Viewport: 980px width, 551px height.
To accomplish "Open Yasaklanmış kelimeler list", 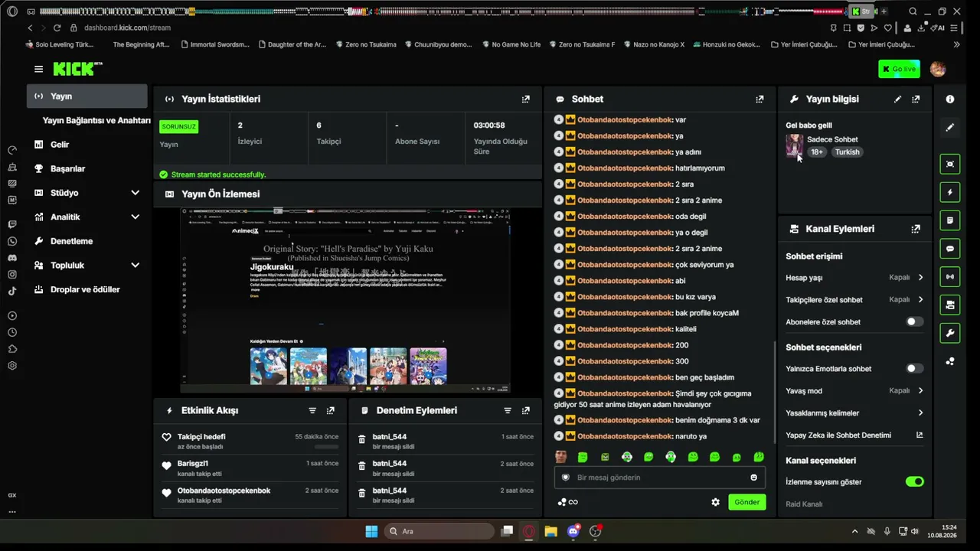I will 854,413.
